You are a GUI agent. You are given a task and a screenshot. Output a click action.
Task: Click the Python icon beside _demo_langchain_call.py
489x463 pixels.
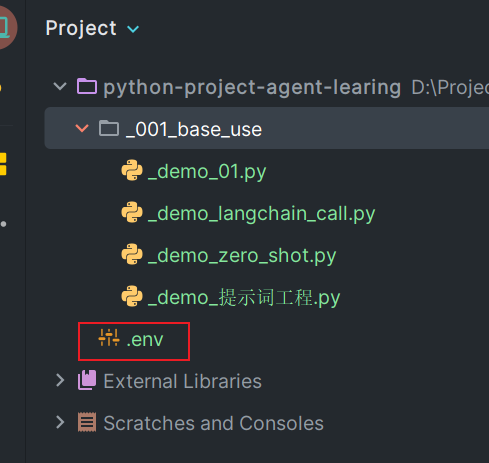(132, 212)
